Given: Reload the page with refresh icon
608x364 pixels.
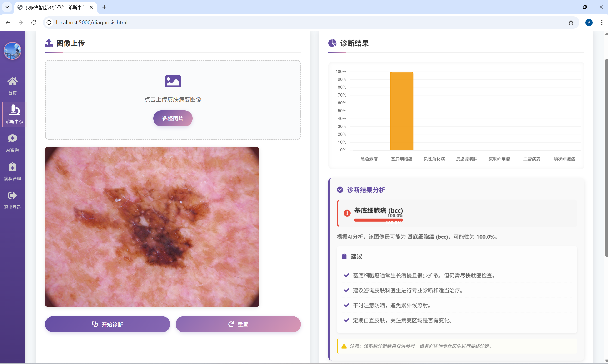Looking at the screenshot, I should click(34, 23).
